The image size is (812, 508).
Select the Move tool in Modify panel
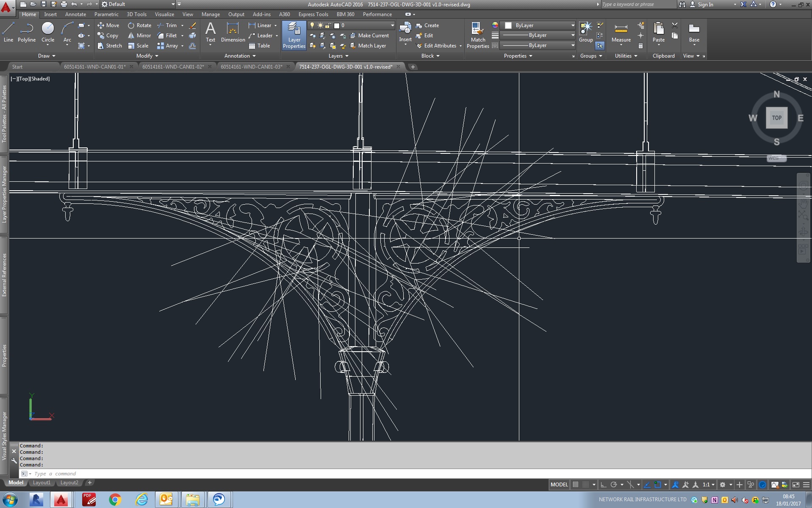click(x=108, y=25)
